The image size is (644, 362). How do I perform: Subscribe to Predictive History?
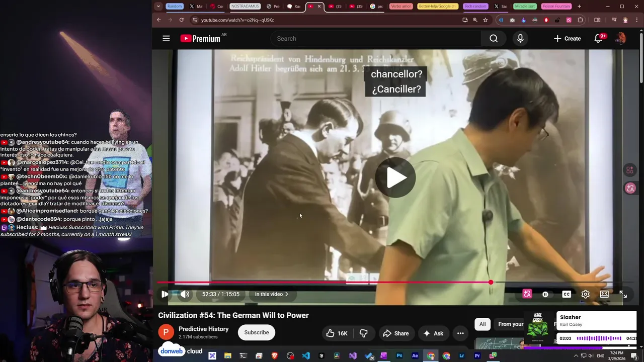coord(257,332)
